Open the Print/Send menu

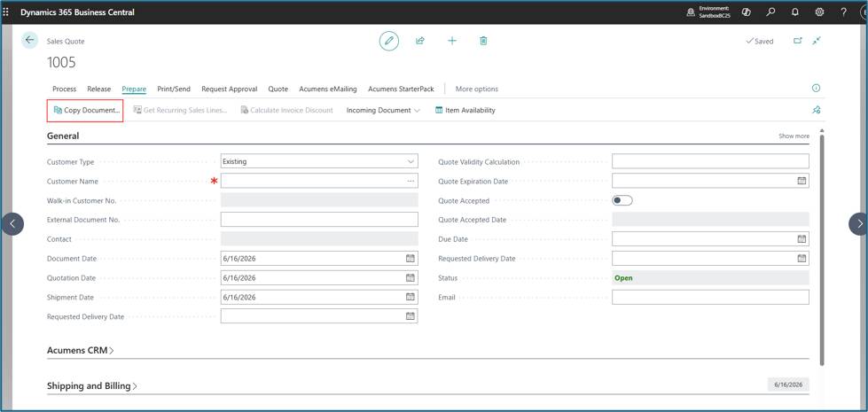pos(174,89)
